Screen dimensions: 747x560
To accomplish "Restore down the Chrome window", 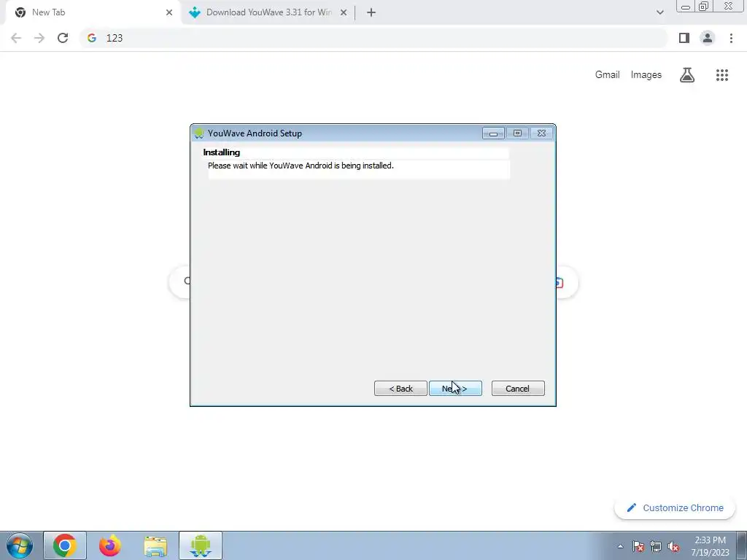I will tap(704, 7).
